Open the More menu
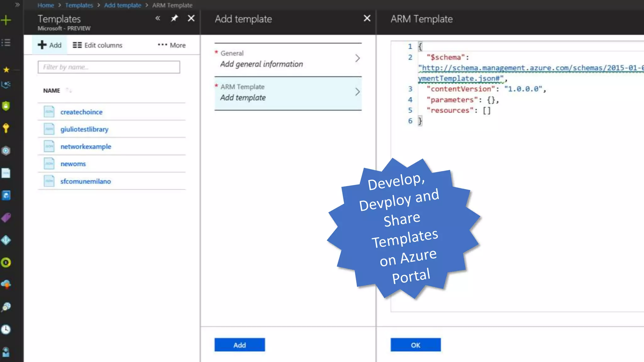The height and width of the screenshot is (362, 644). tap(172, 45)
